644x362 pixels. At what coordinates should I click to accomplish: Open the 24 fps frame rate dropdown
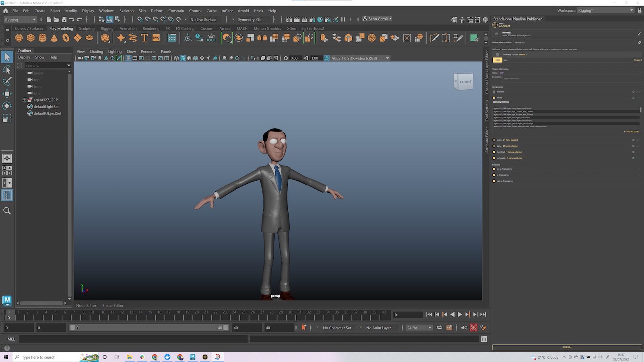419,328
